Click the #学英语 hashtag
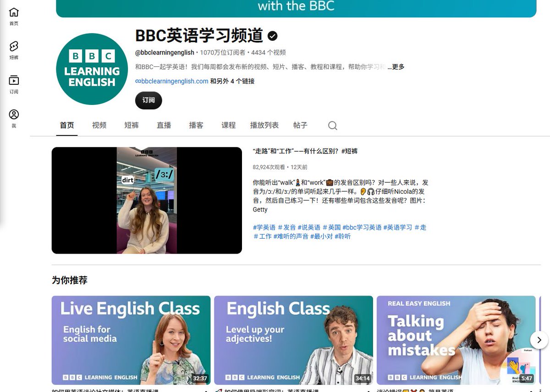This screenshot has height=392, width=550. coord(264,227)
